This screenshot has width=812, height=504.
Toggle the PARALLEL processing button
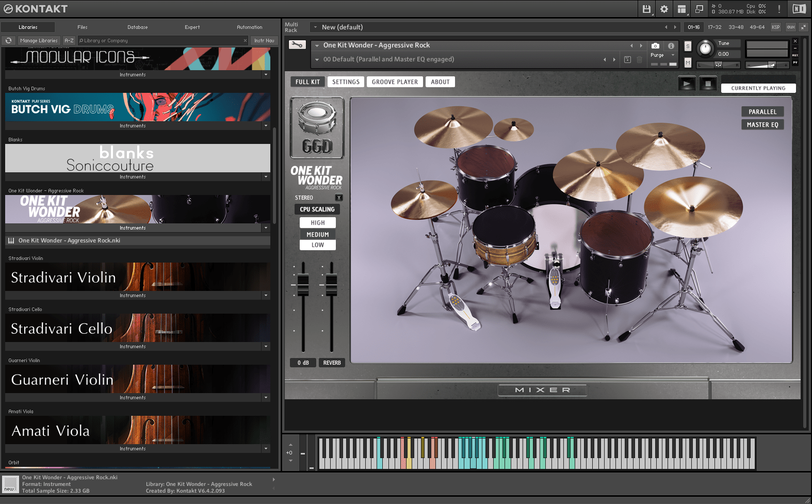[x=762, y=111]
